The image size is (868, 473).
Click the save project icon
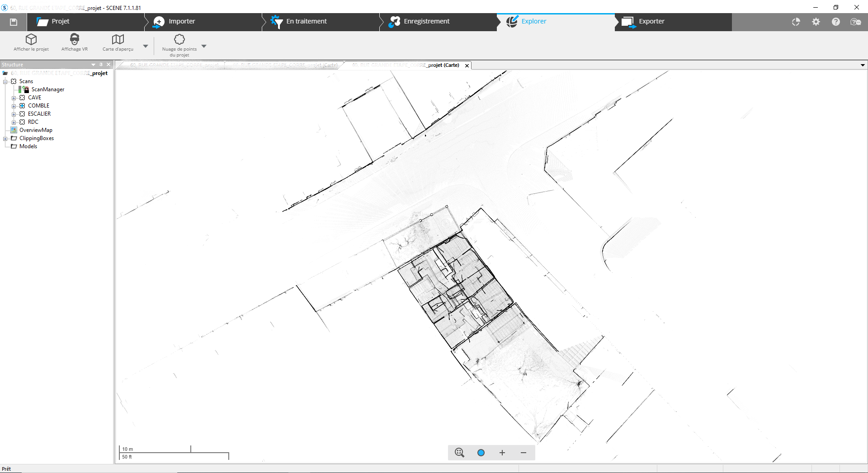[14, 22]
